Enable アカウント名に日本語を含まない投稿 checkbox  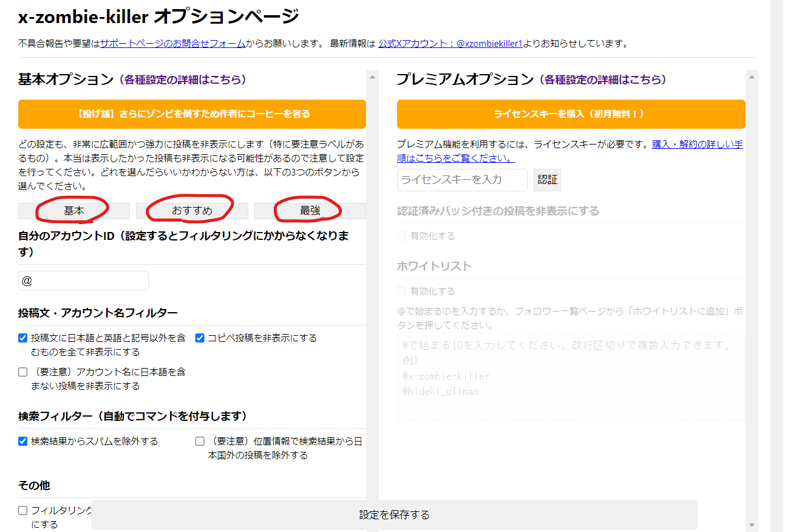23,372
